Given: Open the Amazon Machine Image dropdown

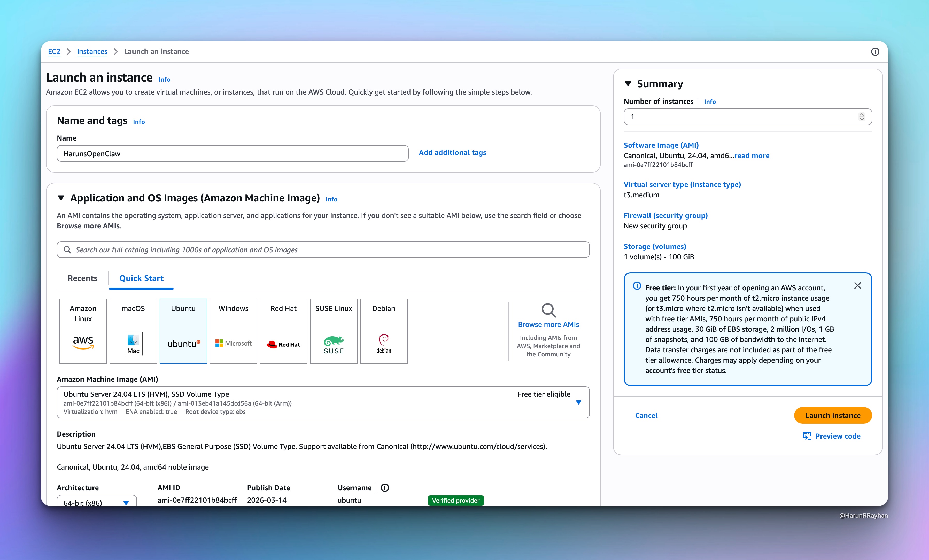Looking at the screenshot, I should point(323,402).
